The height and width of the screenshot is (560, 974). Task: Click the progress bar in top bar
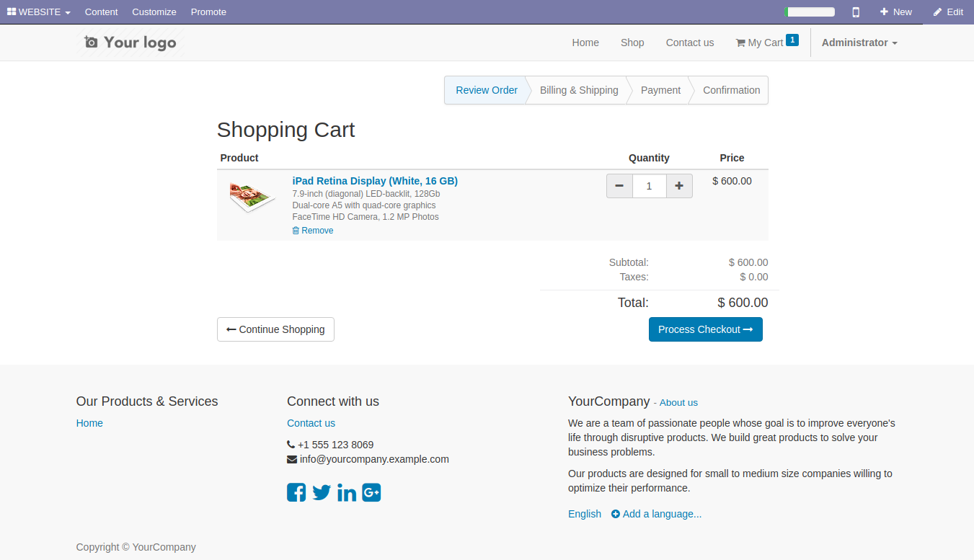pyautogui.click(x=810, y=12)
